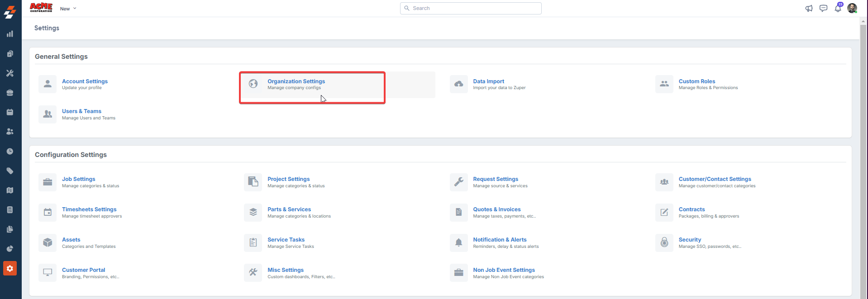Open the clock timesheet sidebar icon
The height and width of the screenshot is (299, 868).
pyautogui.click(x=10, y=151)
